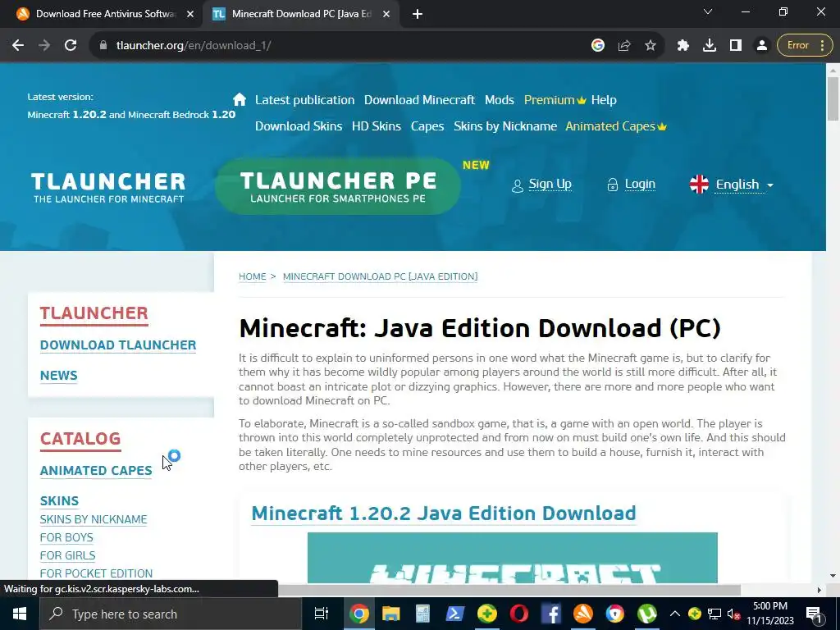Open the Capes page
Viewport: 840px width, 630px height.
[x=427, y=126]
